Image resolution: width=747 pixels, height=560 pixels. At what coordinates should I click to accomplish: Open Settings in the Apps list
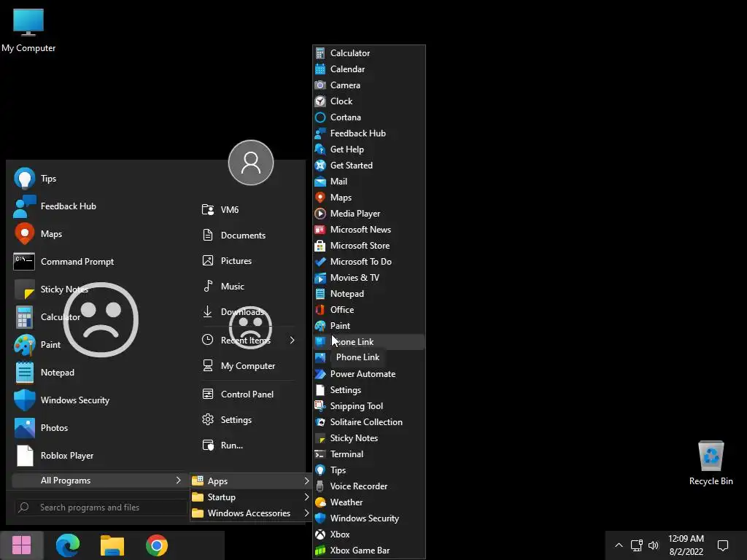click(x=369, y=390)
